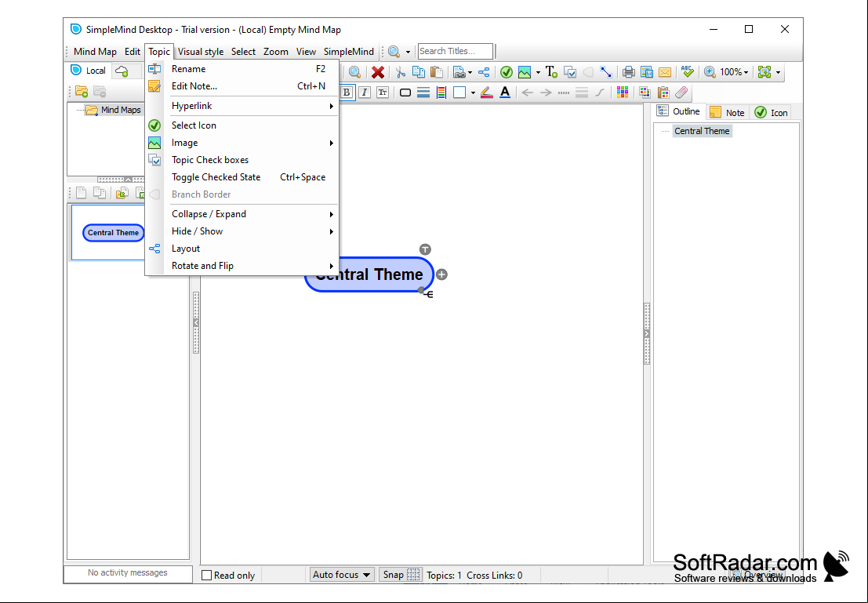Open the 100% zoom level dropdown
868x603 pixels.
coord(735,72)
